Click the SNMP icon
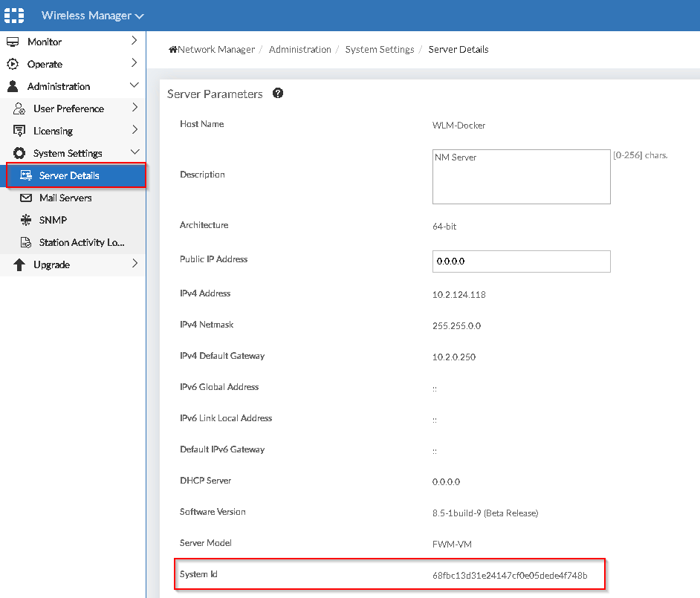 coord(25,221)
